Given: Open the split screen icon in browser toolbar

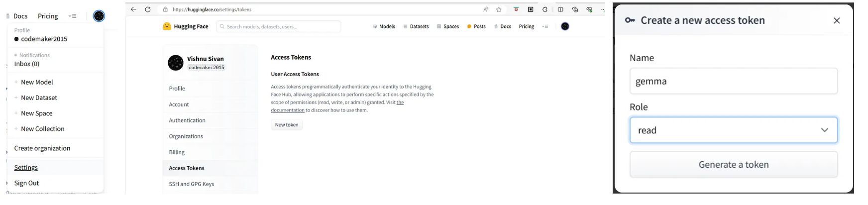Looking at the screenshot, I should click(x=560, y=9).
